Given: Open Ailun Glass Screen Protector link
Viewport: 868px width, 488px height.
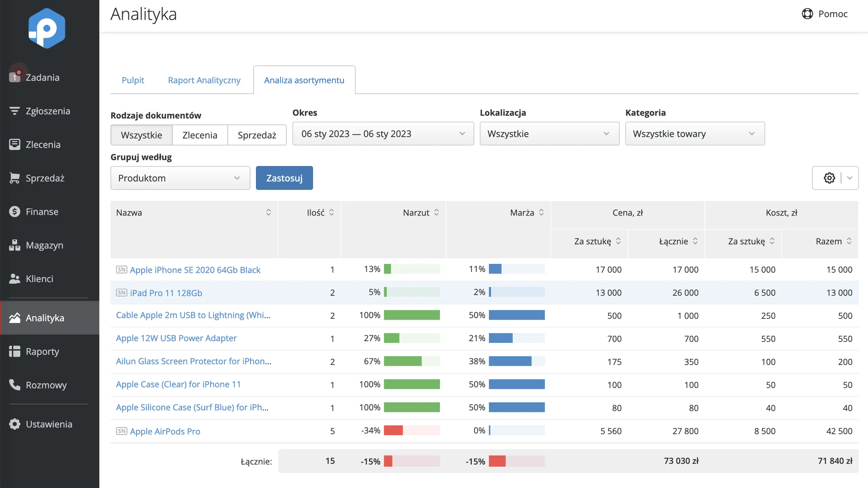Looking at the screenshot, I should coord(194,361).
